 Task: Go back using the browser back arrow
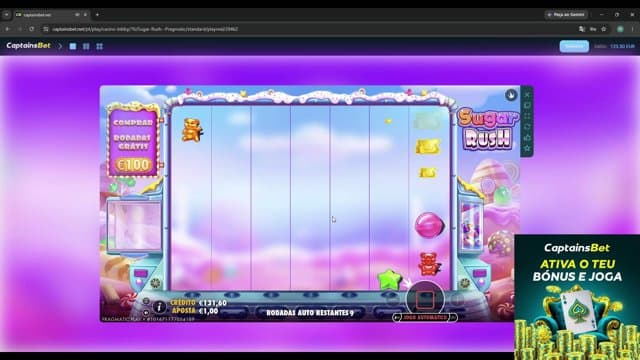tap(7, 29)
